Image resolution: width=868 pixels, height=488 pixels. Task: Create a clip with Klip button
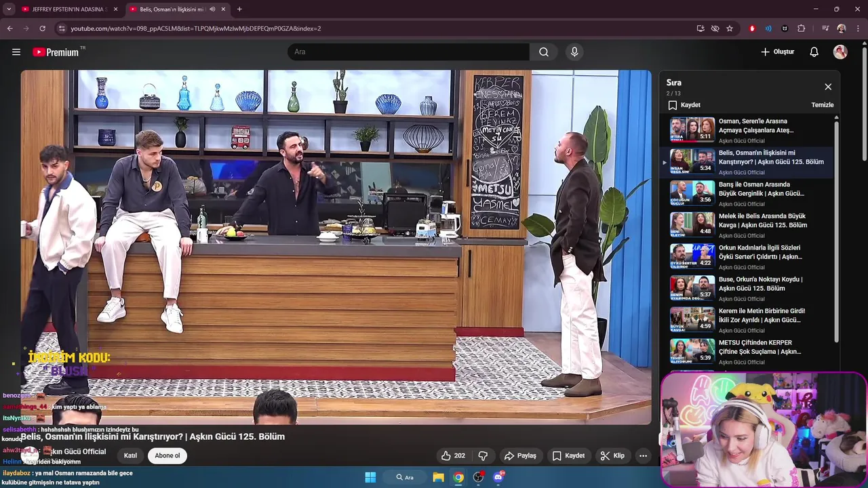click(612, 455)
